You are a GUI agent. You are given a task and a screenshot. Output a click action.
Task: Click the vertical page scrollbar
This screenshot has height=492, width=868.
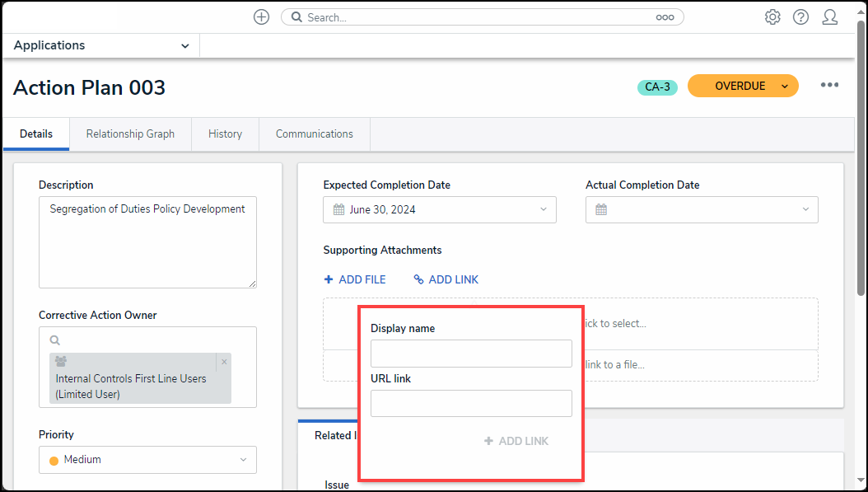click(861, 165)
